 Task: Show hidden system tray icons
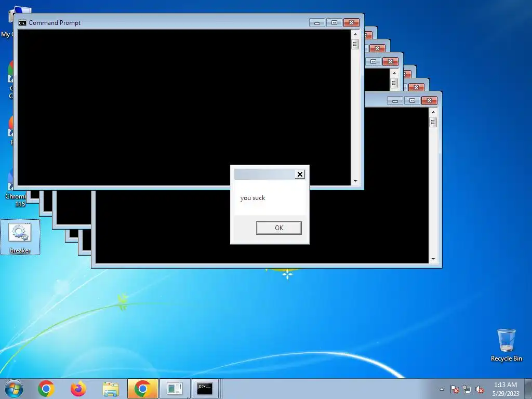point(442,389)
